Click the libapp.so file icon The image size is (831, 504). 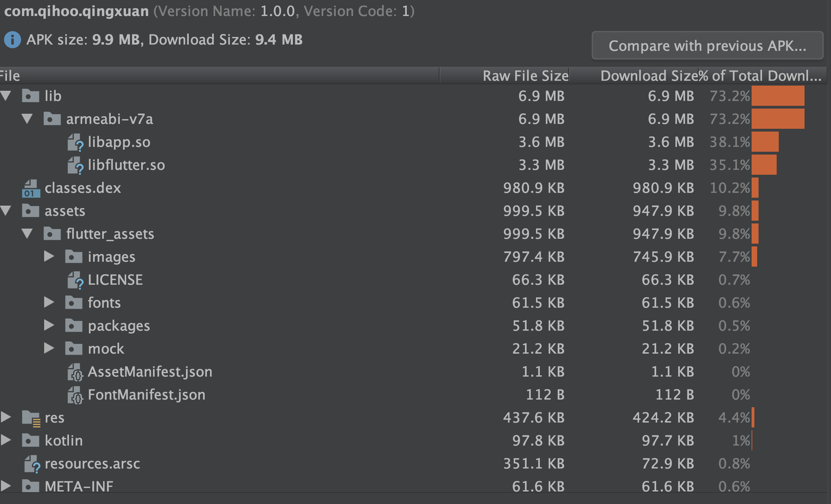(x=75, y=142)
